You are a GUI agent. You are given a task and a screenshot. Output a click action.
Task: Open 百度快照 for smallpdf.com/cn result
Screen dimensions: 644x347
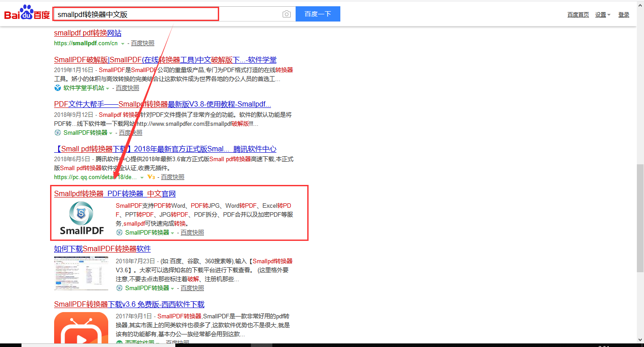click(x=143, y=43)
